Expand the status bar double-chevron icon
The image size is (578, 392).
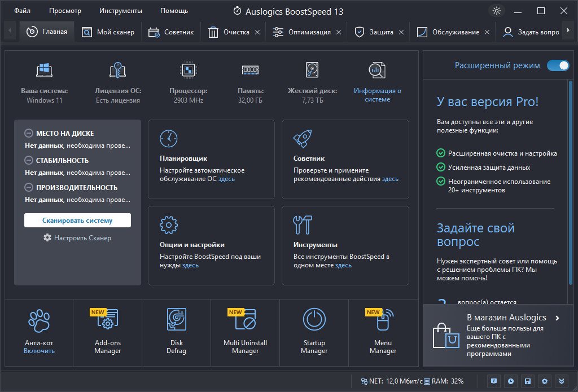pos(562,381)
